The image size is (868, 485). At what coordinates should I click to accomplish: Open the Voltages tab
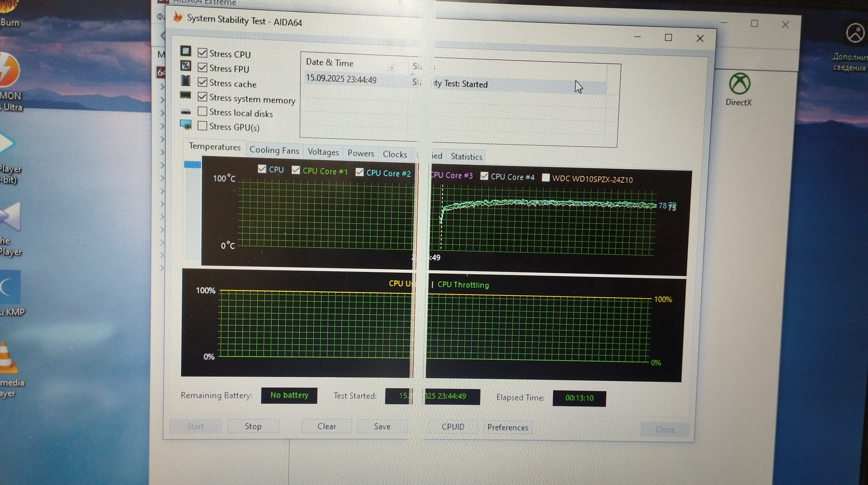(x=323, y=152)
